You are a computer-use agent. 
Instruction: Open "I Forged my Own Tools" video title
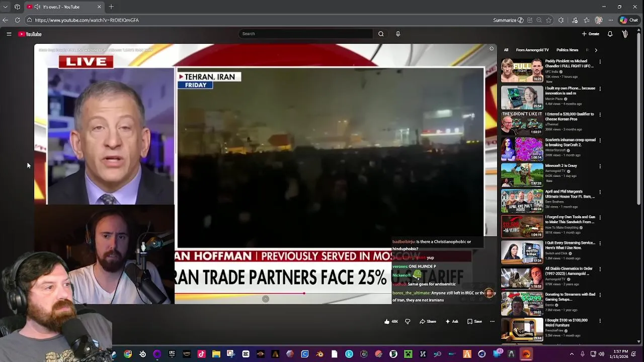(570, 219)
